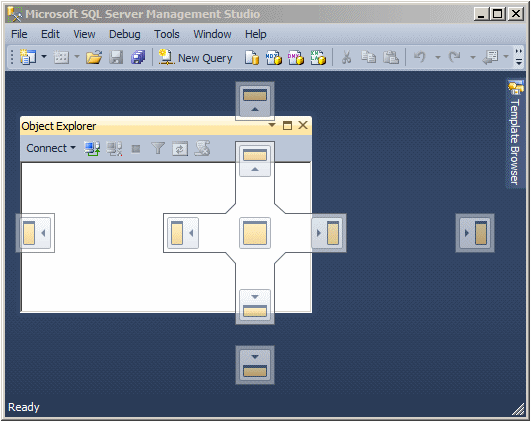
Task: Click the Undo arrow icon
Action: [x=420, y=57]
